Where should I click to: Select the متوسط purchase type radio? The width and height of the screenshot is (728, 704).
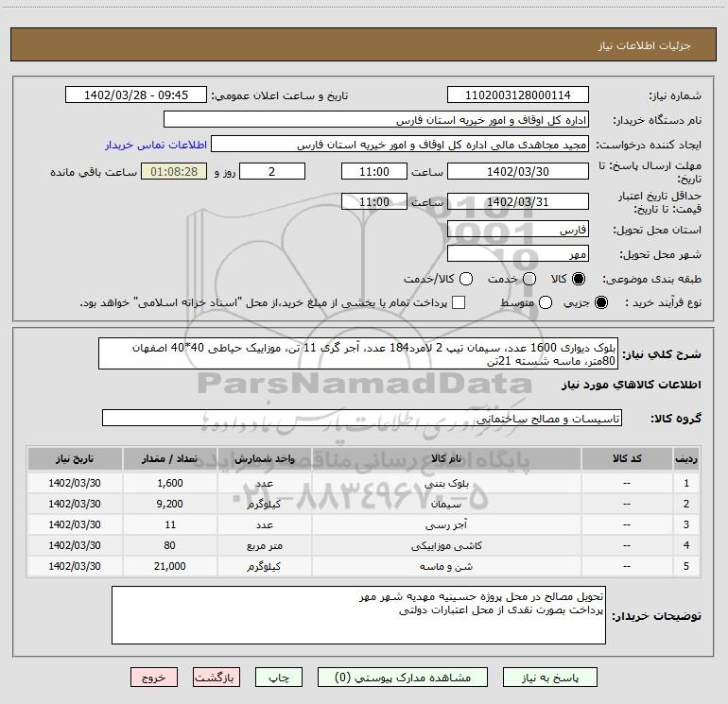(546, 302)
